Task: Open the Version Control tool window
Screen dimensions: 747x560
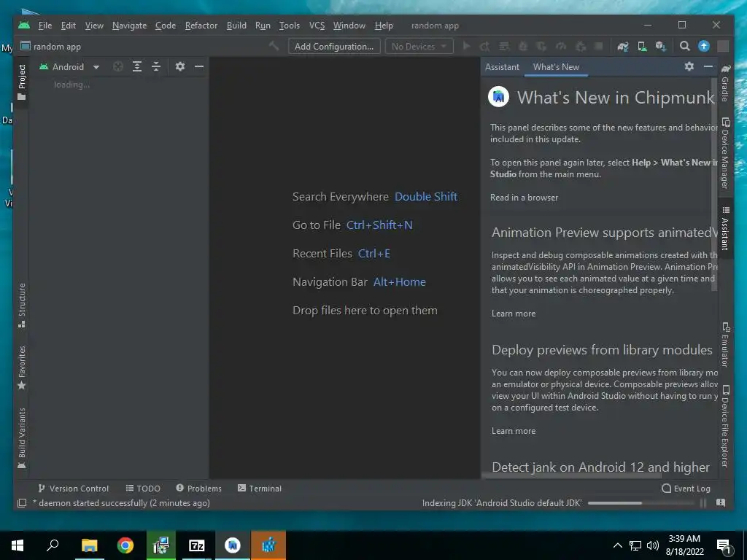Action: click(x=74, y=489)
